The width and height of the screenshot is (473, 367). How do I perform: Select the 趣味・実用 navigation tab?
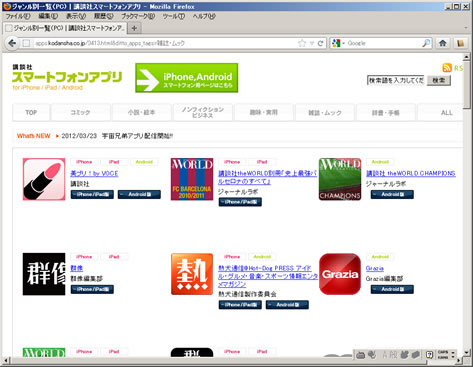pos(264,112)
